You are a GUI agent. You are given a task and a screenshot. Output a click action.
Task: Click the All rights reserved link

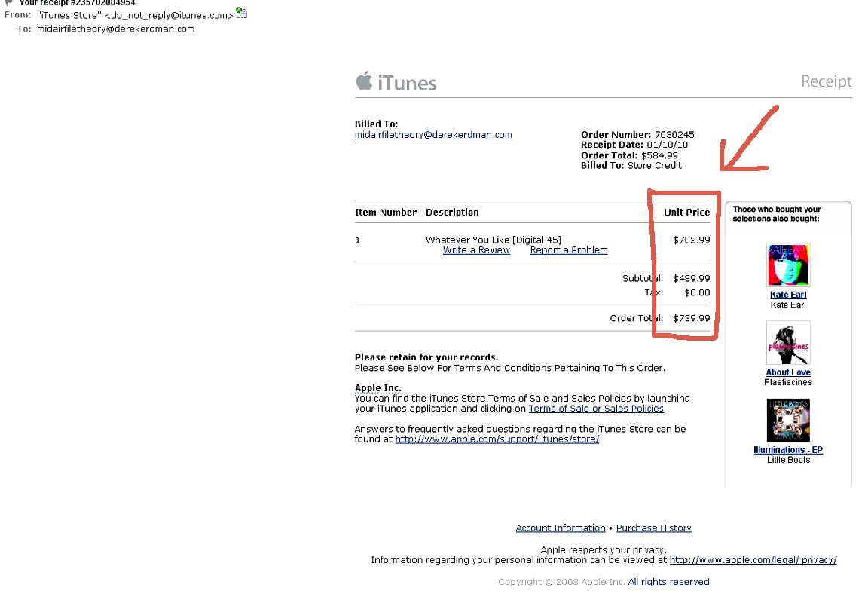[x=668, y=582]
